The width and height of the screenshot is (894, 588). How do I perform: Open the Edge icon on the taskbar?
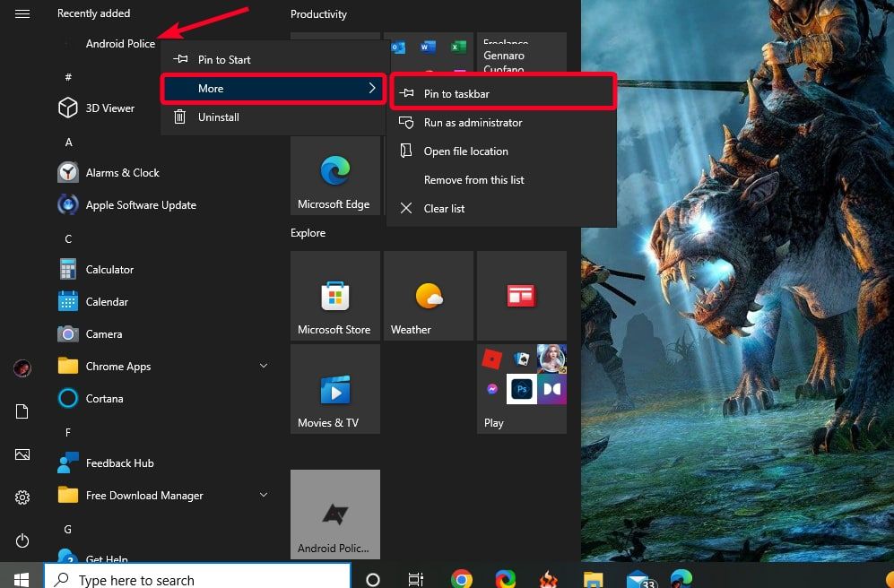pyautogui.click(x=681, y=579)
